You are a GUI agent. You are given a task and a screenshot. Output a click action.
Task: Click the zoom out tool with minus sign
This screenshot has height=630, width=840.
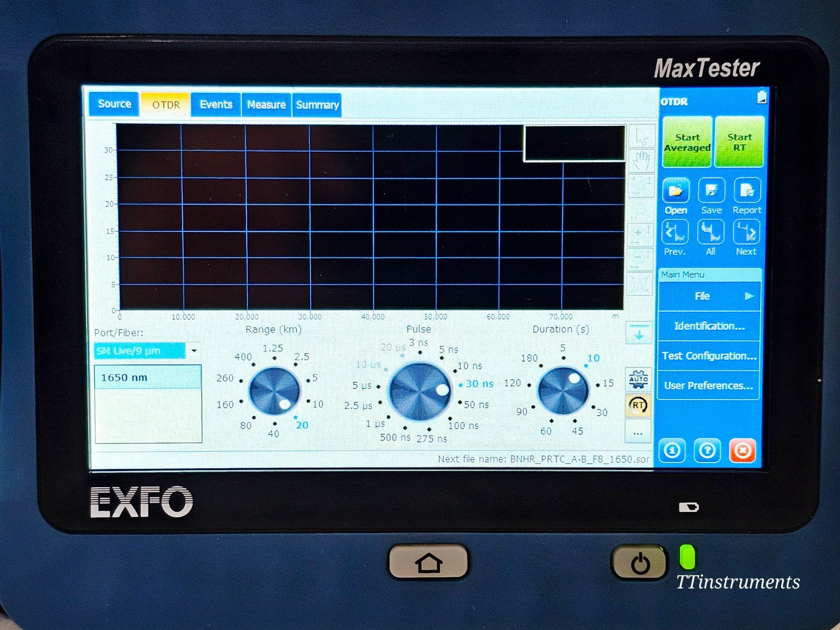640,259
